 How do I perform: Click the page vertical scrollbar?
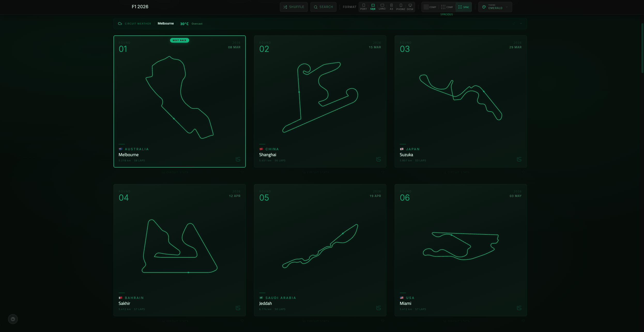(x=642, y=48)
